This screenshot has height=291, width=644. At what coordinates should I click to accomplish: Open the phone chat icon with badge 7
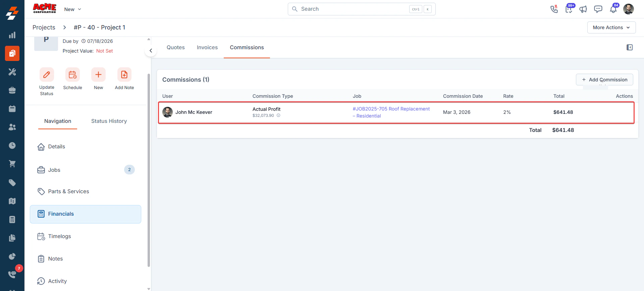(12, 274)
